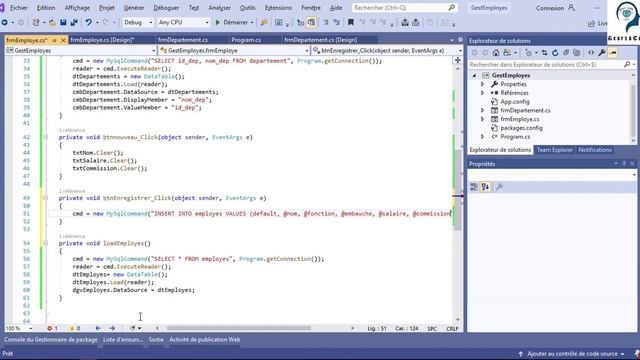640x360 pixels.
Task: Click View Code icon in Solution Explorer
Action: click(591, 53)
